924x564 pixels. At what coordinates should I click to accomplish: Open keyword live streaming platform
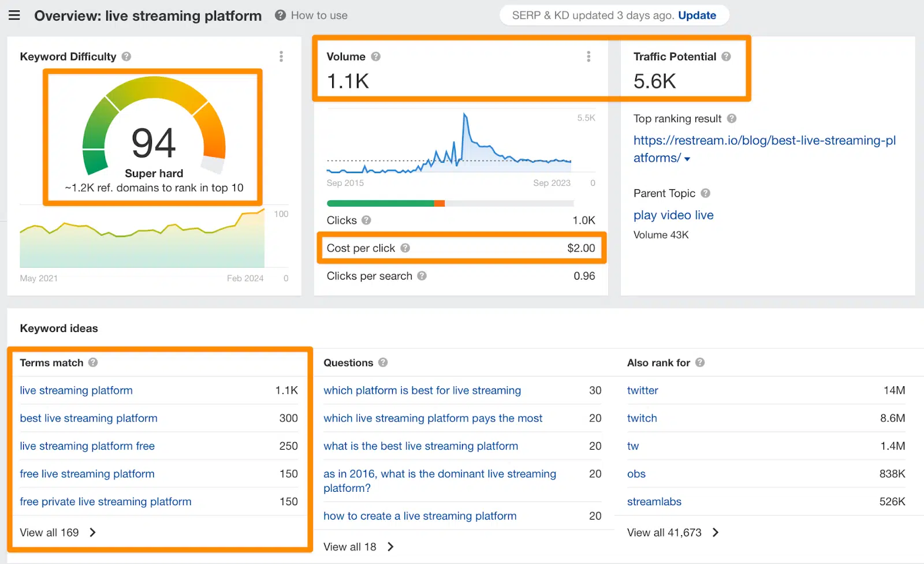[x=76, y=390]
